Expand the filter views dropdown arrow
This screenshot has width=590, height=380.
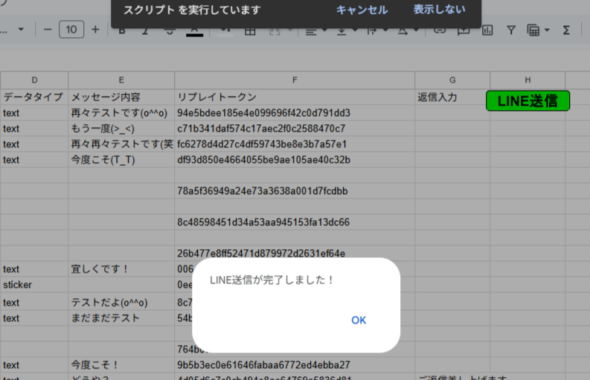pos(547,30)
